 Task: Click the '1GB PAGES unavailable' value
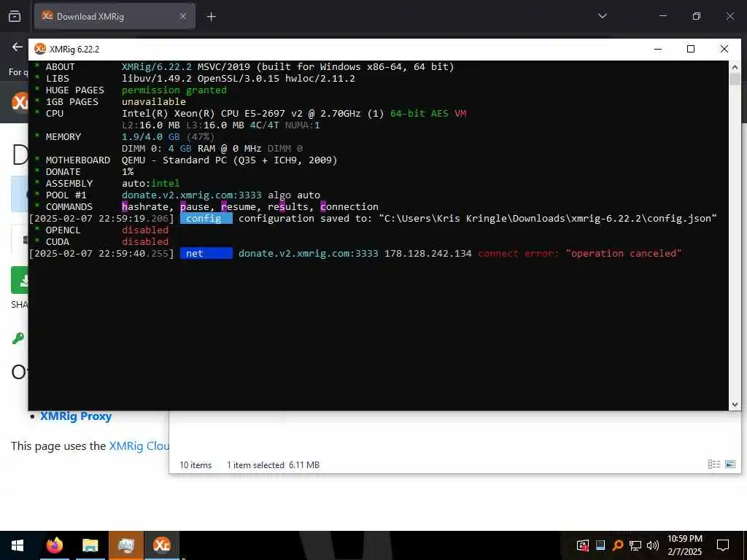[x=153, y=102]
